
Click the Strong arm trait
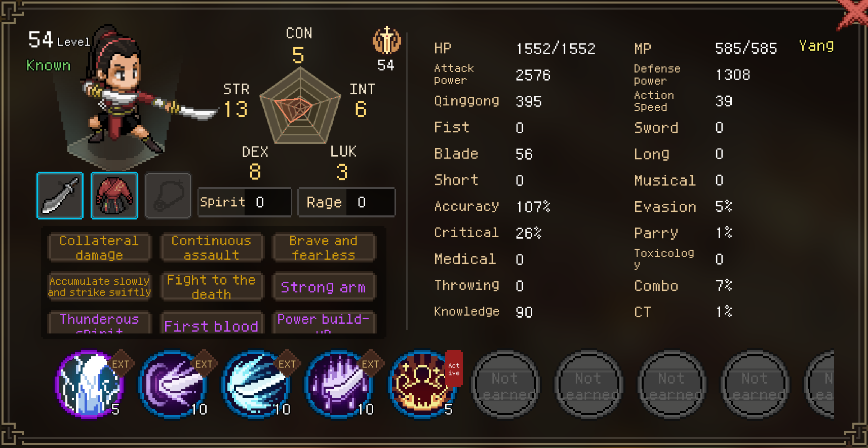(324, 287)
